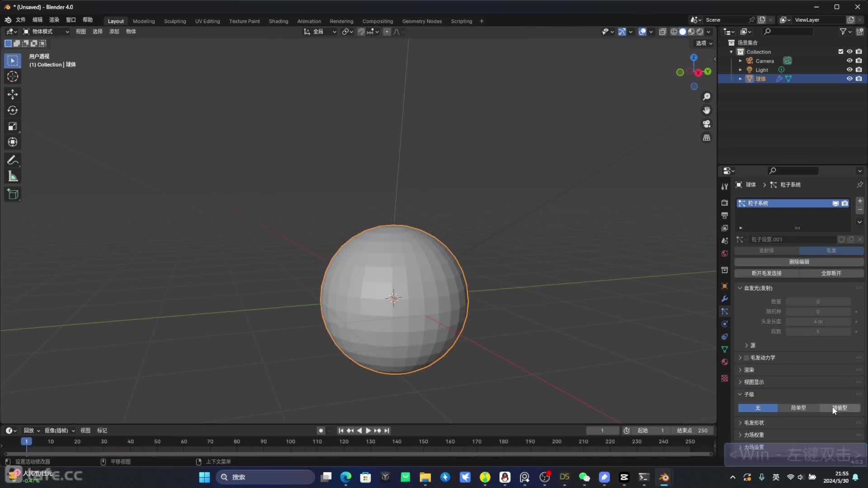Image resolution: width=868 pixels, height=488 pixels.
Task: Expand the 渲染 panel
Action: pyautogui.click(x=749, y=370)
